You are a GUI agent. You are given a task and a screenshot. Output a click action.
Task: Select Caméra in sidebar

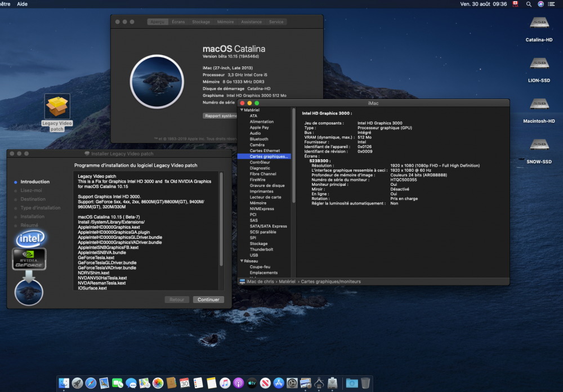coord(257,145)
